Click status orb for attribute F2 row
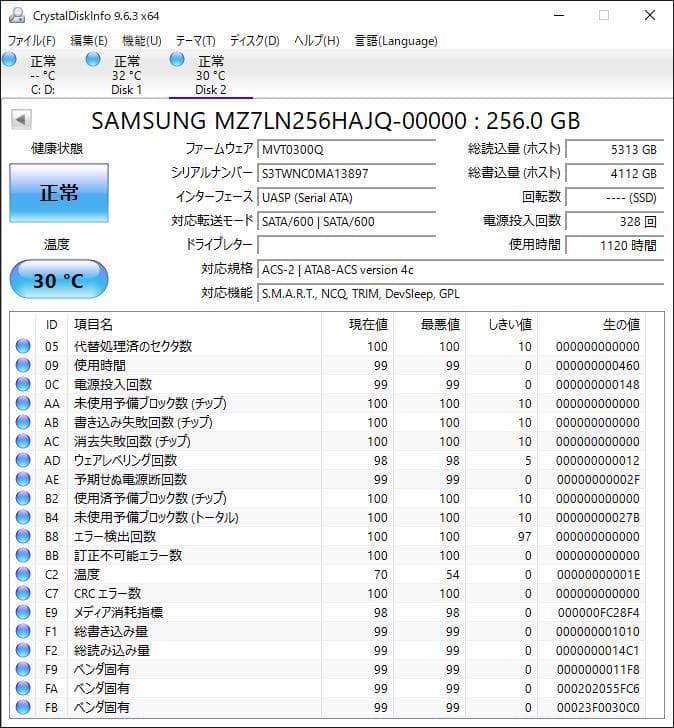 click(x=23, y=651)
